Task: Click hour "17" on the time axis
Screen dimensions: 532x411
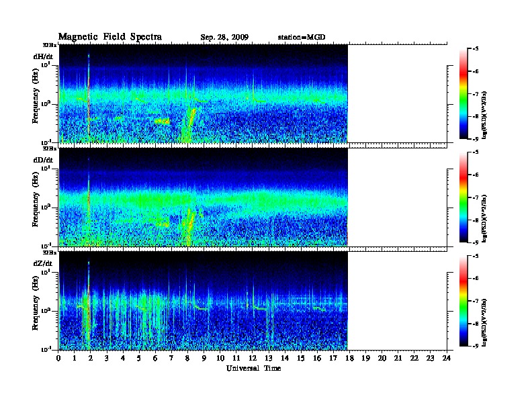Action: pyautogui.click(x=334, y=359)
